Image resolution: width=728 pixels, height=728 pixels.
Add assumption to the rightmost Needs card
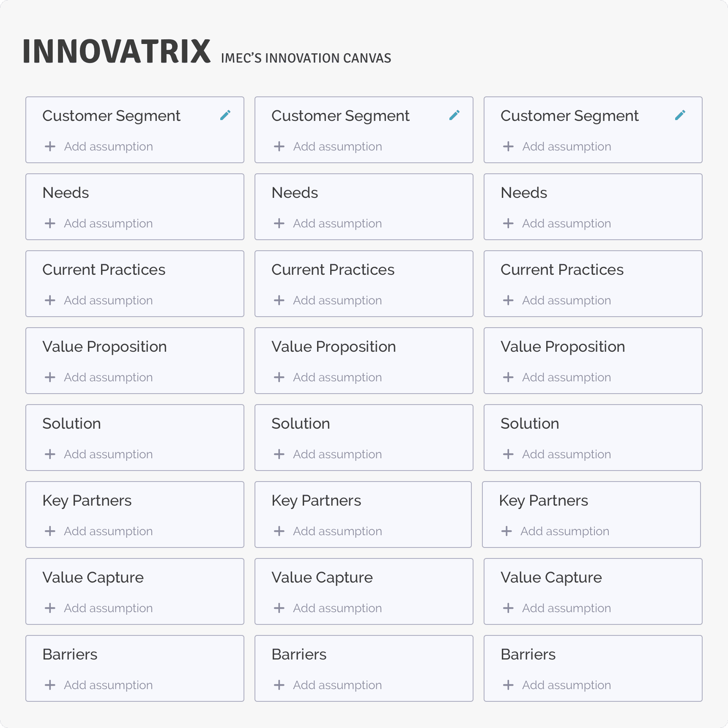pos(566,223)
